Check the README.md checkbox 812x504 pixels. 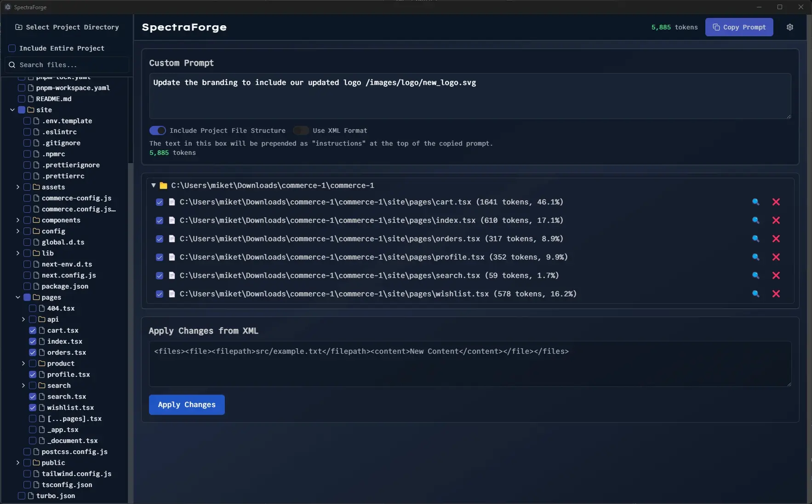(22, 99)
